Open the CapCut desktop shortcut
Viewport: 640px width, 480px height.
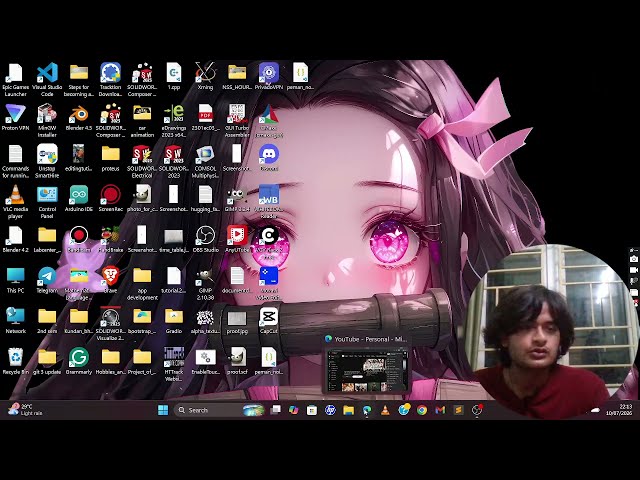pyautogui.click(x=269, y=320)
